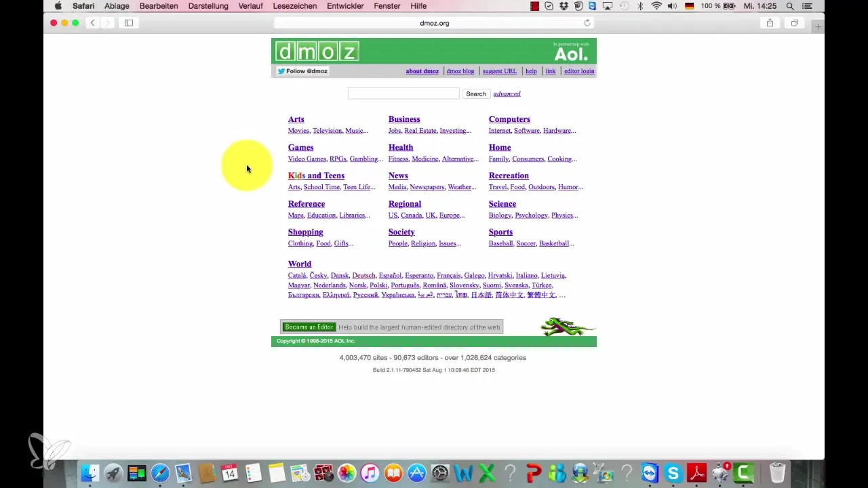Open Launchpad in the Dock

coord(113,472)
